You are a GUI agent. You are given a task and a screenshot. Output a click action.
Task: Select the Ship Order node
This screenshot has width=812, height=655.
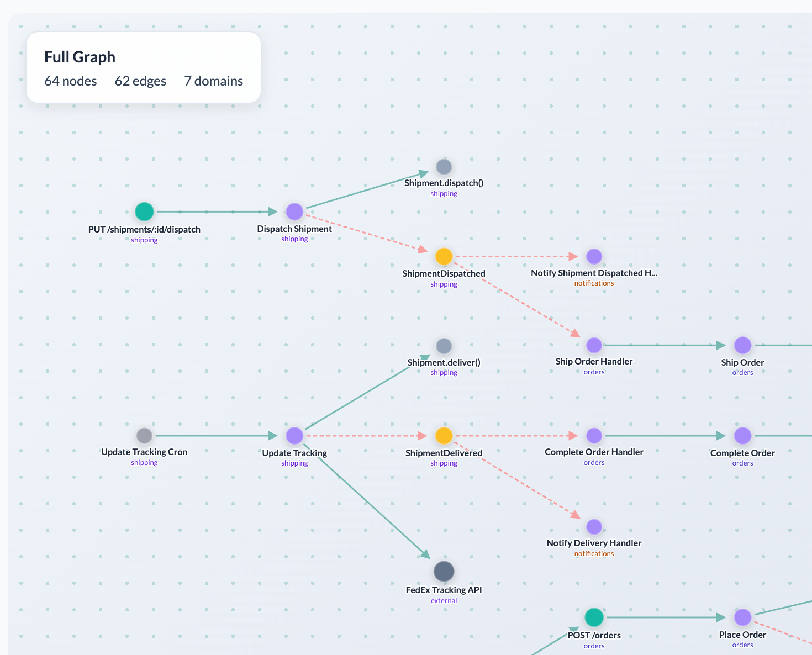[x=742, y=345]
